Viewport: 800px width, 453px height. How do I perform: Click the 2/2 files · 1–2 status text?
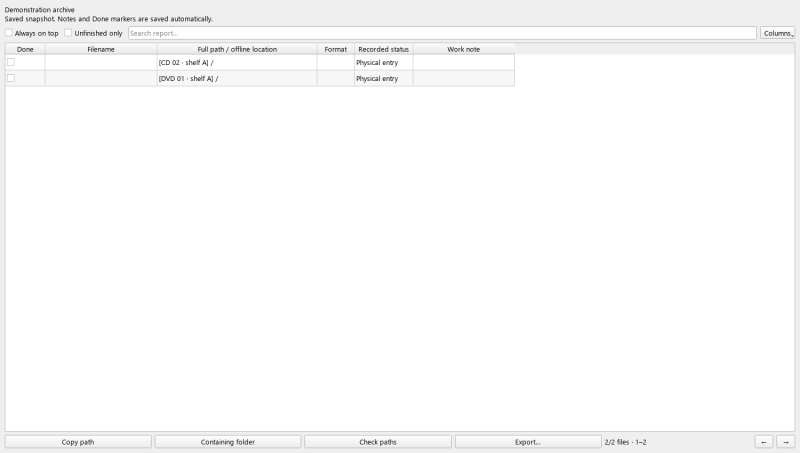(626, 442)
